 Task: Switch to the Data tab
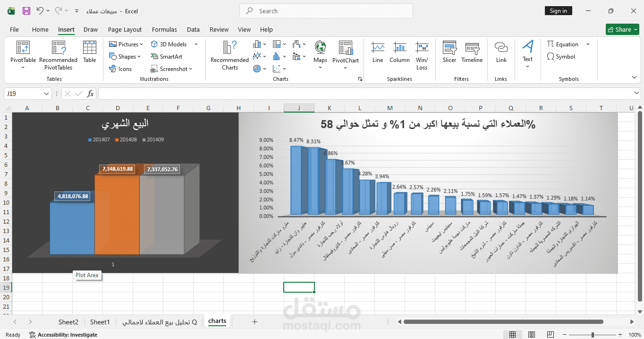tap(193, 29)
